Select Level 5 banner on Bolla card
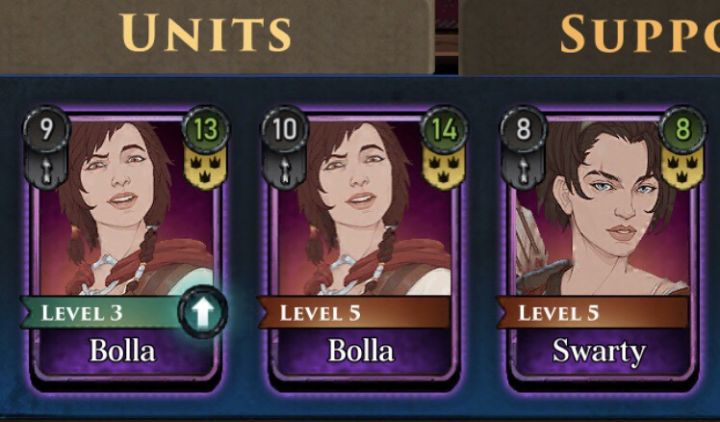This screenshot has height=422, width=720. 354,312
